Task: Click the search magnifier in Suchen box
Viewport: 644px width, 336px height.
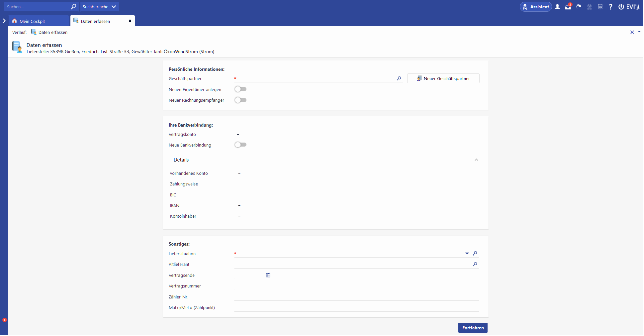Action: [x=73, y=7]
